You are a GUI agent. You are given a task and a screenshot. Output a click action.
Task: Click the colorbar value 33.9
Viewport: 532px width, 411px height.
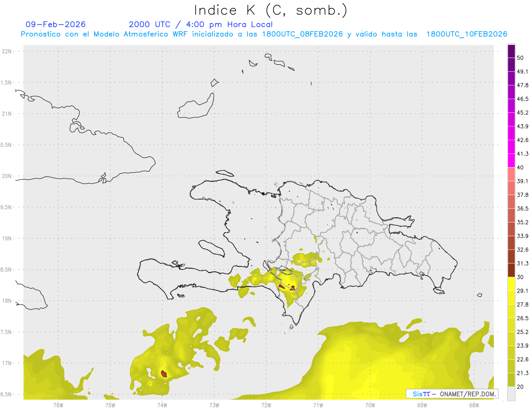coord(523,236)
